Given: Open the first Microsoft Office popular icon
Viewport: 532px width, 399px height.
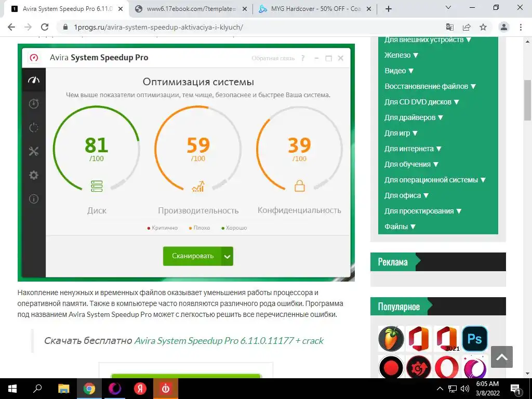Looking at the screenshot, I should (419, 339).
